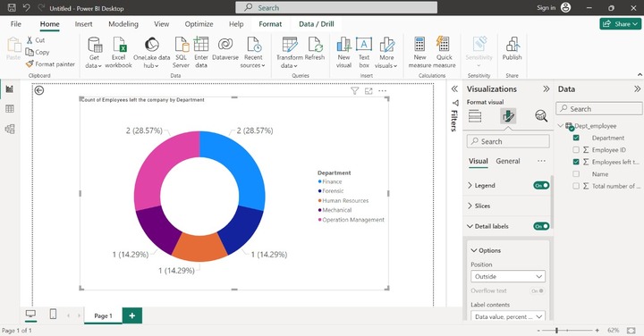
Task: Click the filter icon on the visual
Action: click(x=354, y=90)
